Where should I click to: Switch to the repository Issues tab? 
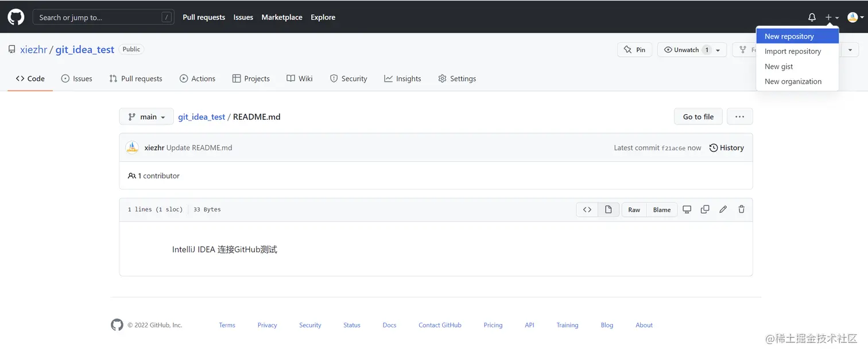[77, 79]
